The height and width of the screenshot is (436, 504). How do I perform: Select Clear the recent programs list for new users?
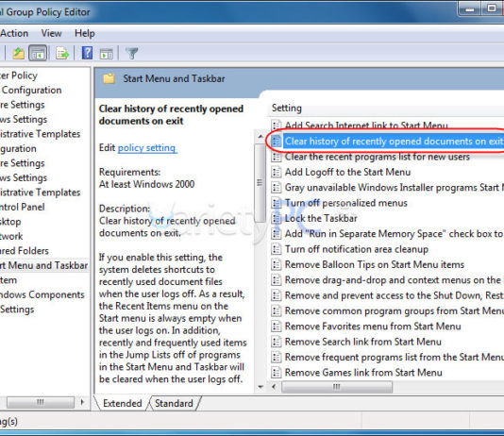(377, 157)
